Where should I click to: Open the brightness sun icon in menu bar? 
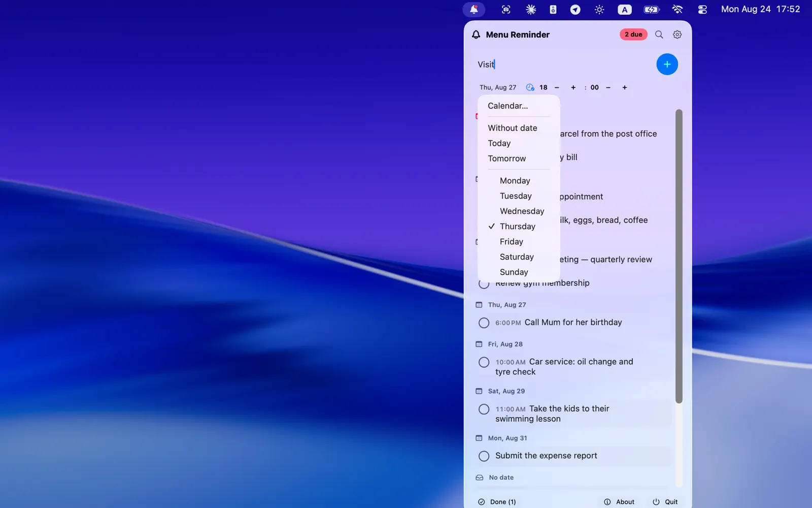[x=599, y=9]
